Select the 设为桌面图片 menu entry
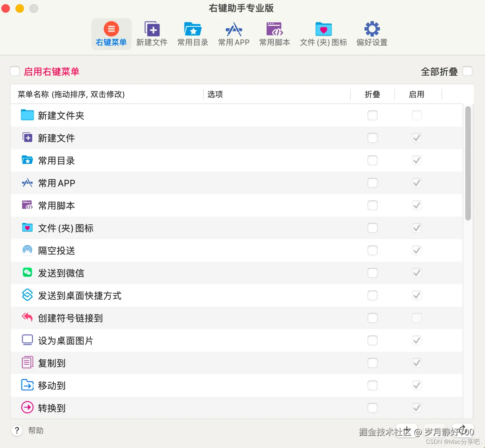Image resolution: width=485 pixels, height=448 pixels. 66,340
